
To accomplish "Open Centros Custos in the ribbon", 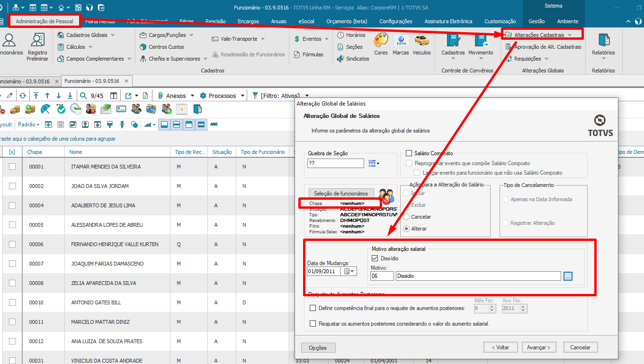I will click(162, 47).
